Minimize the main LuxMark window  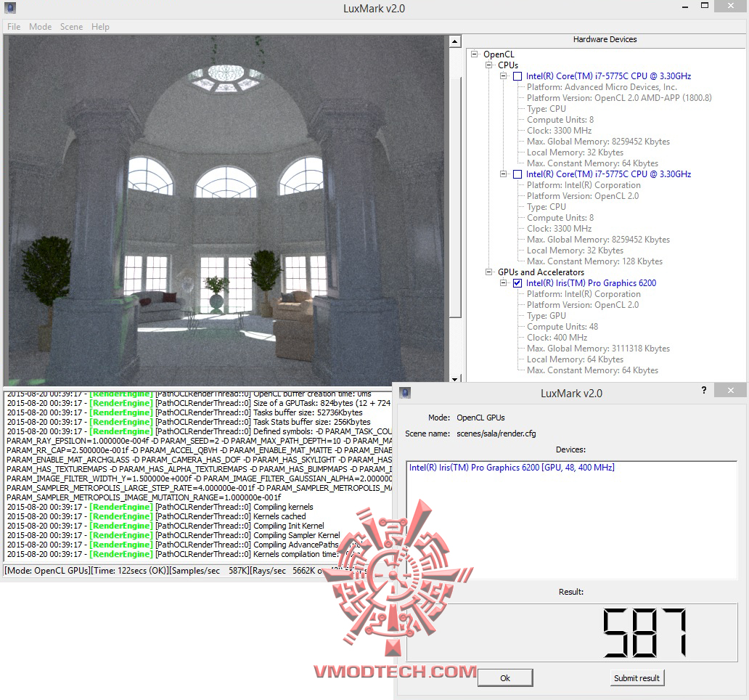[x=684, y=7]
